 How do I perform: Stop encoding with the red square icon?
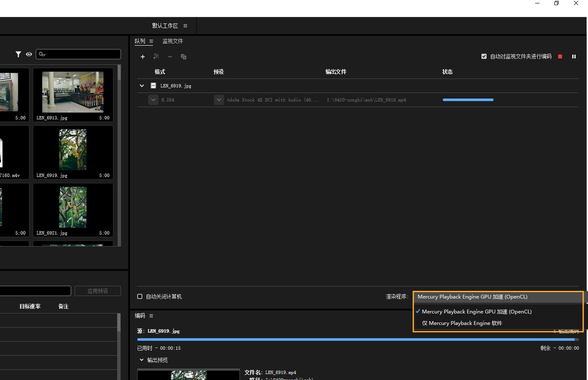coord(560,56)
